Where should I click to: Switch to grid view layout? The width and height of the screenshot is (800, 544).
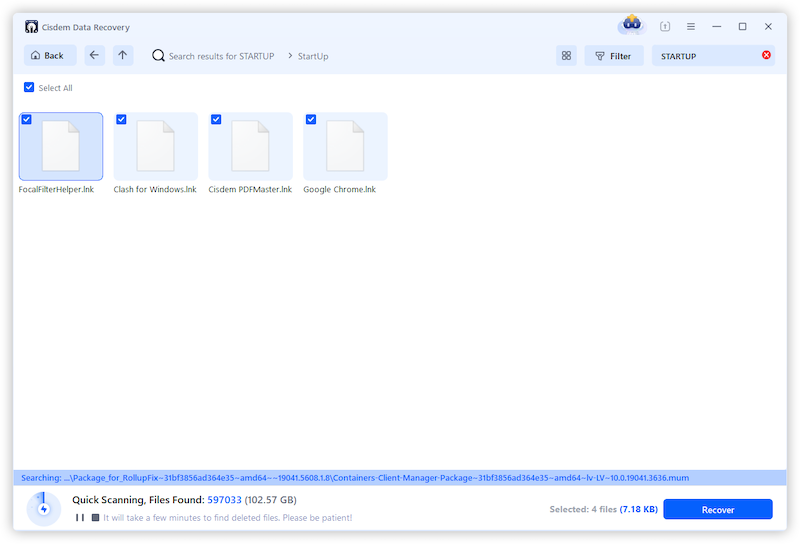pos(566,56)
